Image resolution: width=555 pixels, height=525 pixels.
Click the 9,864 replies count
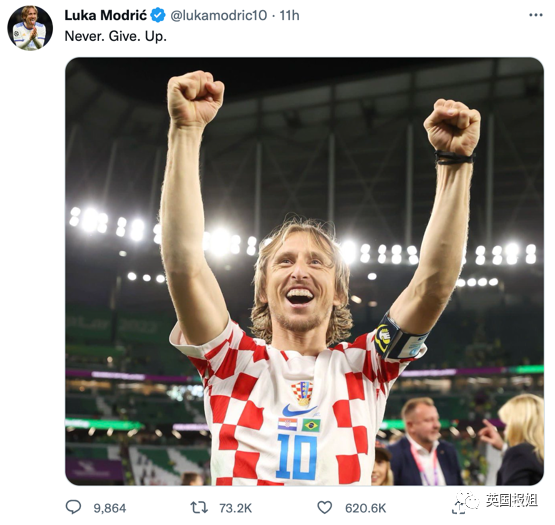(x=109, y=508)
